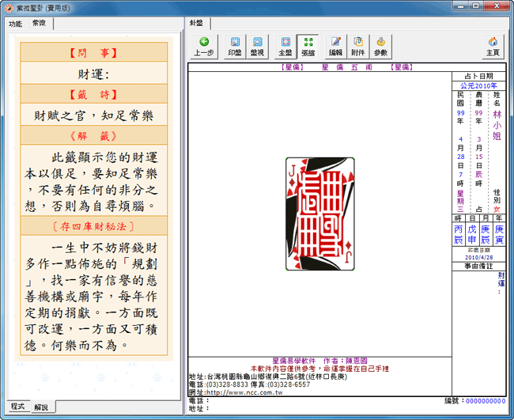Click the 事由備註 header
The width and height of the screenshot is (514, 420).
(x=478, y=267)
